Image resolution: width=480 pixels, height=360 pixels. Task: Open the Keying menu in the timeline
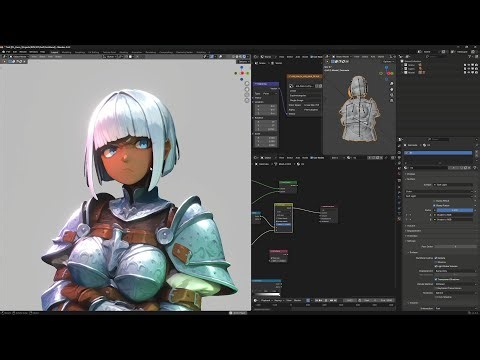(278, 300)
